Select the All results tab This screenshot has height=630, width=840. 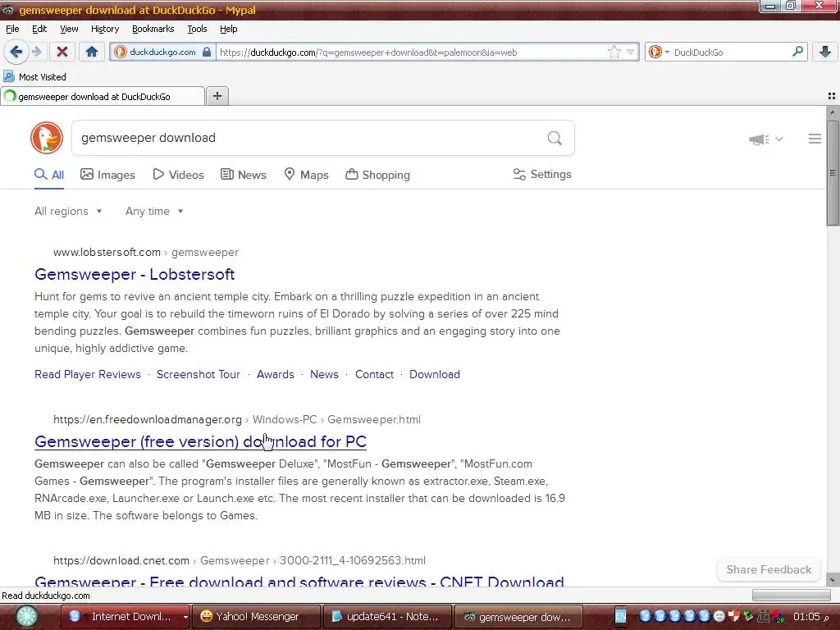pos(49,175)
